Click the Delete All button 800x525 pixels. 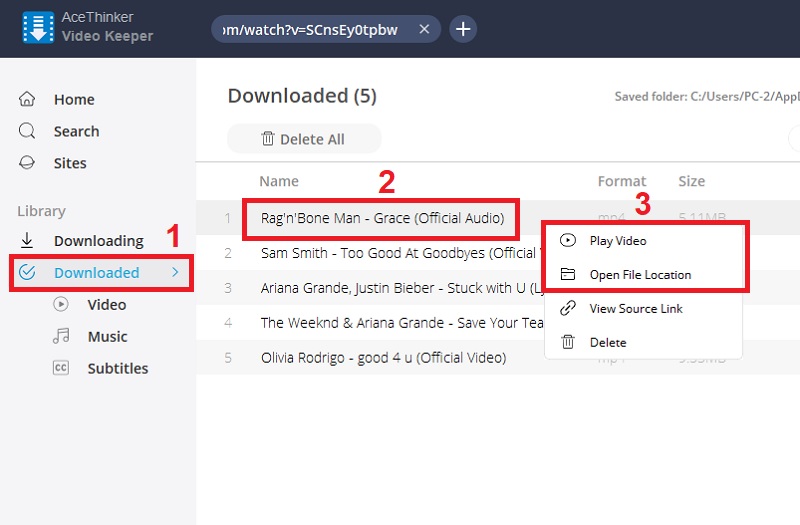304,138
